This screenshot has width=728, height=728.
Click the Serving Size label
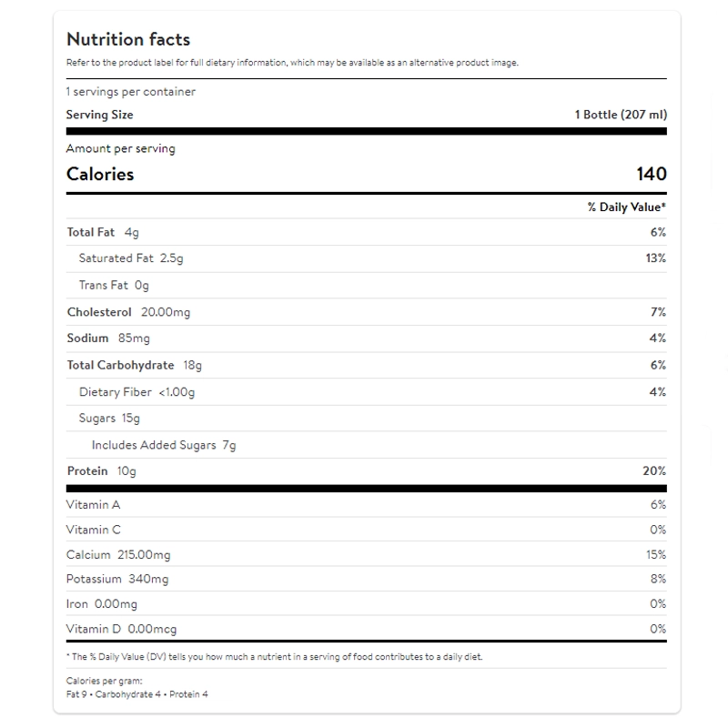(100, 115)
